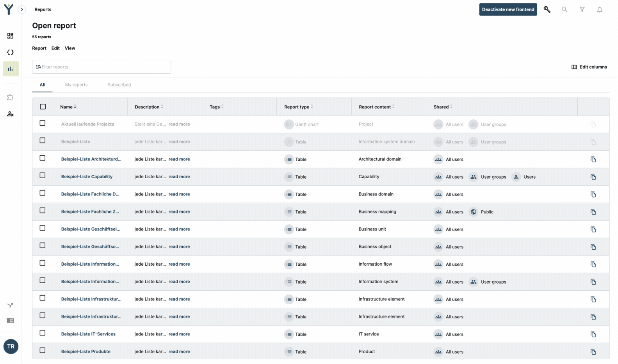The height and width of the screenshot is (364, 618).
Task: Check the Aktuell laufende Projekte row
Action: pos(43,123)
